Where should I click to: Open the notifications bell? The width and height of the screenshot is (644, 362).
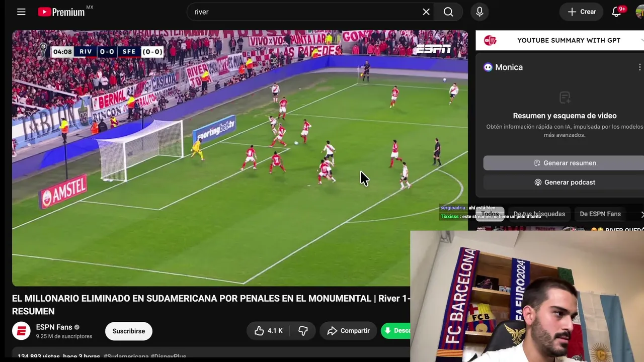[616, 12]
